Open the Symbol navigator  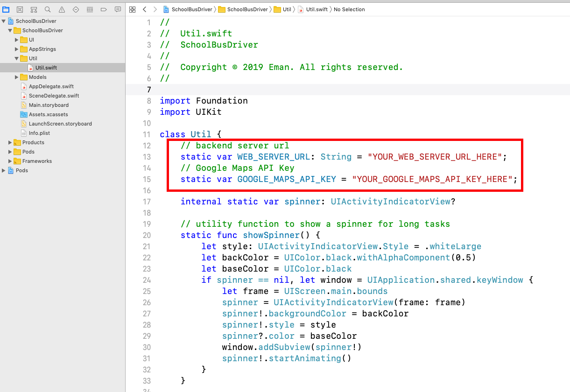point(34,9)
